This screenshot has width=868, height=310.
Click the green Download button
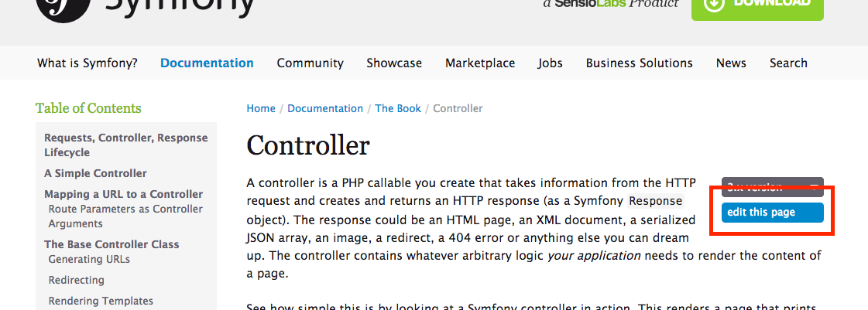point(757,5)
